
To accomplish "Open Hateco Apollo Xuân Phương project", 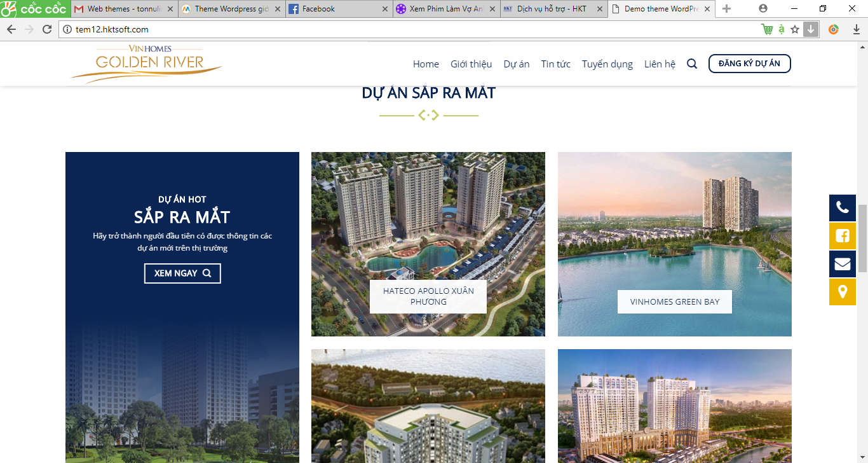I will click(428, 296).
